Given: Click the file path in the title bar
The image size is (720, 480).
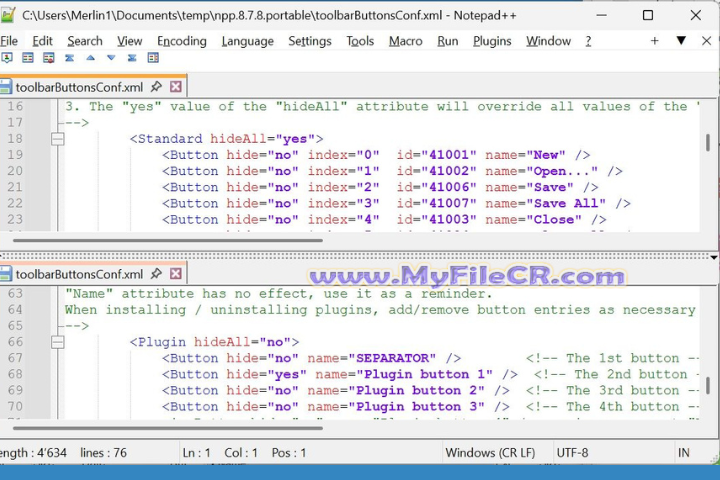Looking at the screenshot, I should pos(232,16).
